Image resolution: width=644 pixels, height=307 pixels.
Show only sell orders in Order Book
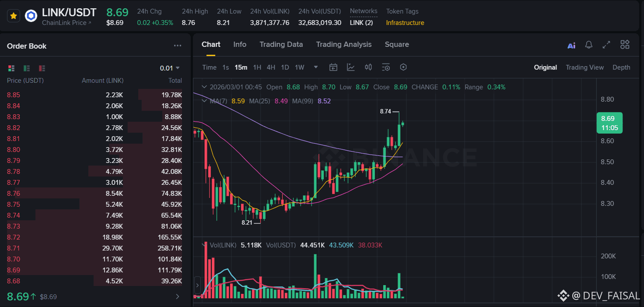click(42, 68)
